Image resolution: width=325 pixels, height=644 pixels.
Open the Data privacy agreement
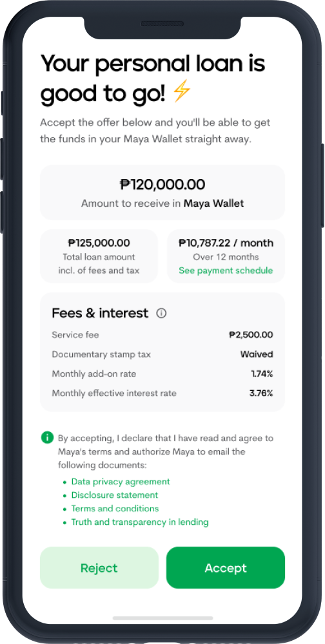pos(121,481)
